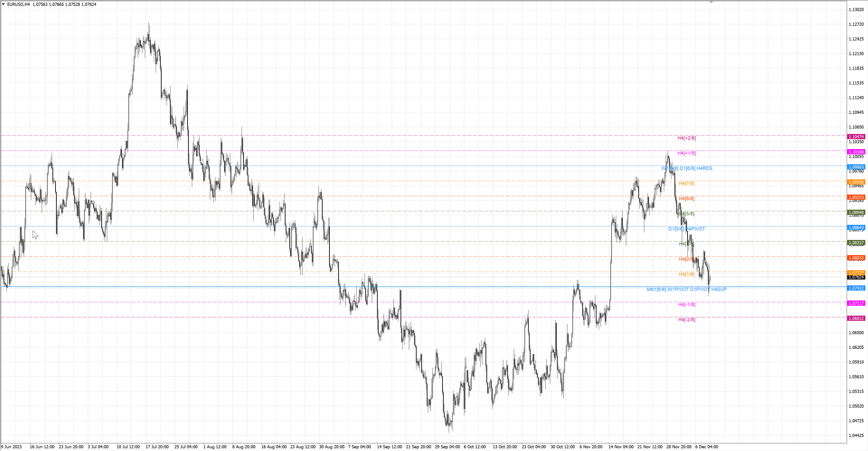Click the green 1.08337 price tag

(x=856, y=243)
